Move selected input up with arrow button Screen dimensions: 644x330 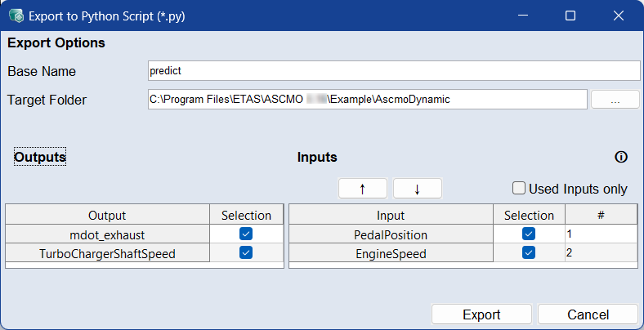(362, 189)
